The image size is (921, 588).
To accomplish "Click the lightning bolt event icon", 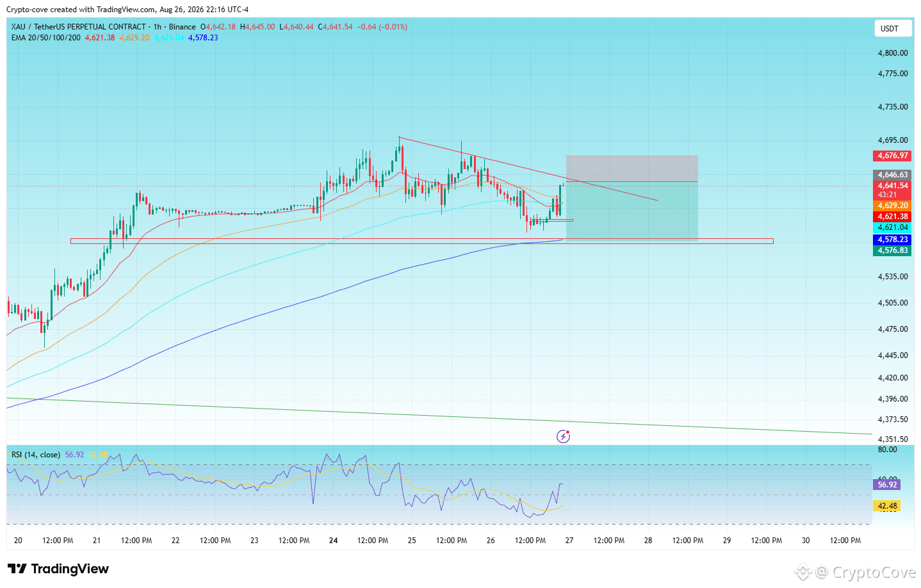I will pos(564,437).
